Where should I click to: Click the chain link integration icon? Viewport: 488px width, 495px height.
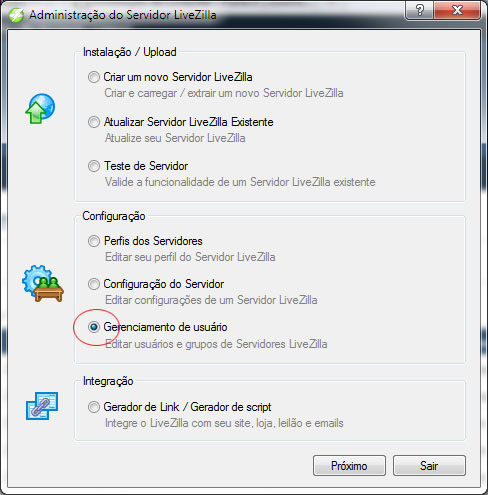tap(42, 406)
